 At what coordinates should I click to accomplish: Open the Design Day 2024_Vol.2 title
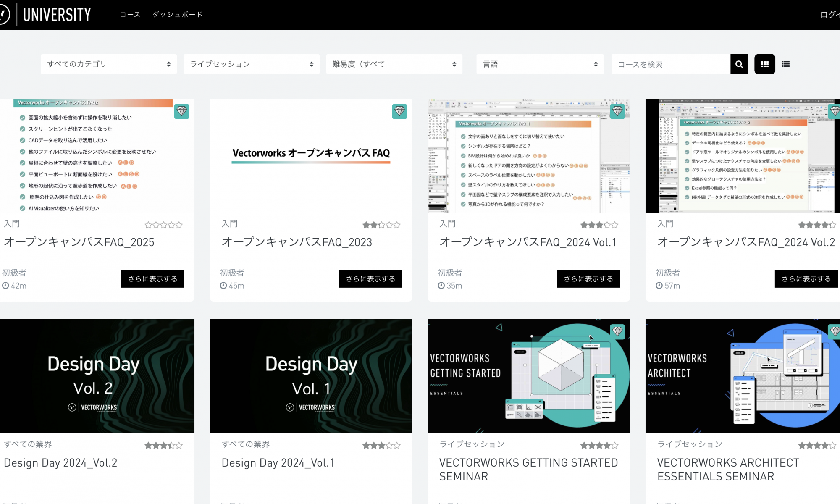(60, 463)
